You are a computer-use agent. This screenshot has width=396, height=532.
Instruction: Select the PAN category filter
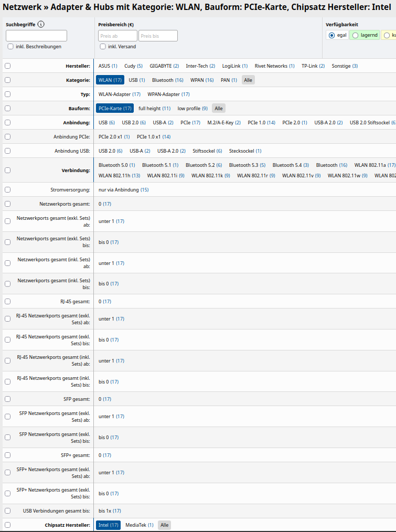[229, 80]
